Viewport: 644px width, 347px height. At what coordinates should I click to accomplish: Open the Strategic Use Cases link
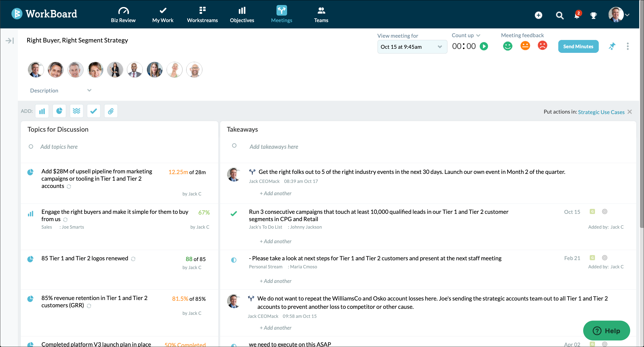(601, 112)
